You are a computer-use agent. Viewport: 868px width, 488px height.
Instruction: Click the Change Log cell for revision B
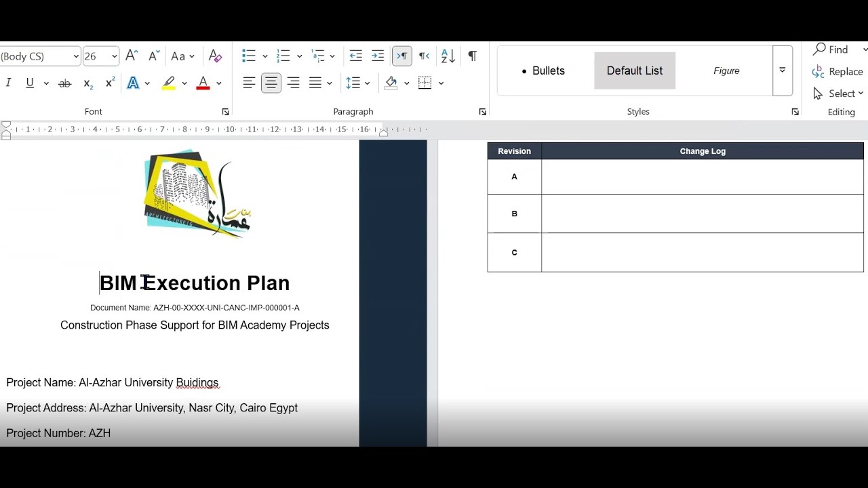(703, 213)
